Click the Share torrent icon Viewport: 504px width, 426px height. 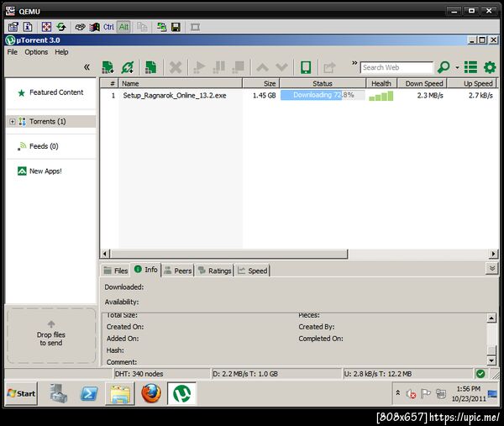329,67
